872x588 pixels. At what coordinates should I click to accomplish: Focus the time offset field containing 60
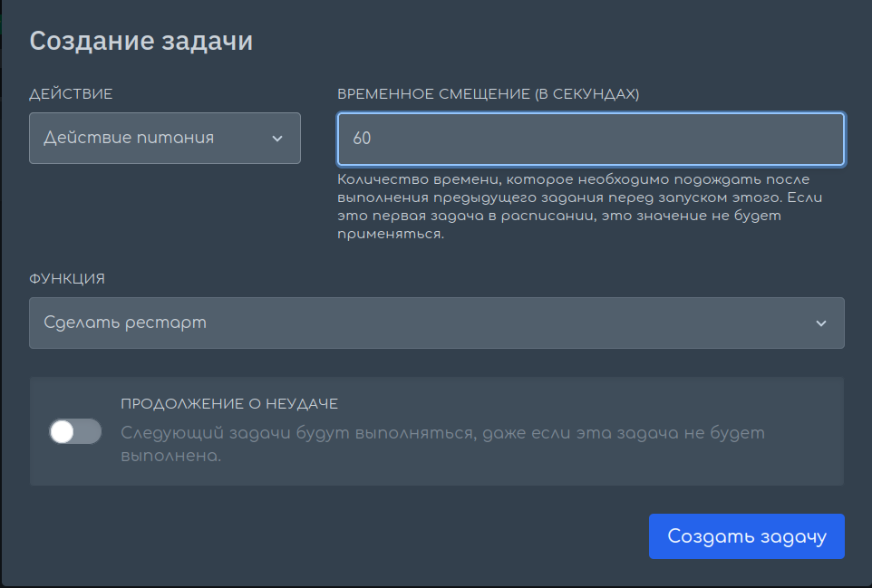click(591, 139)
